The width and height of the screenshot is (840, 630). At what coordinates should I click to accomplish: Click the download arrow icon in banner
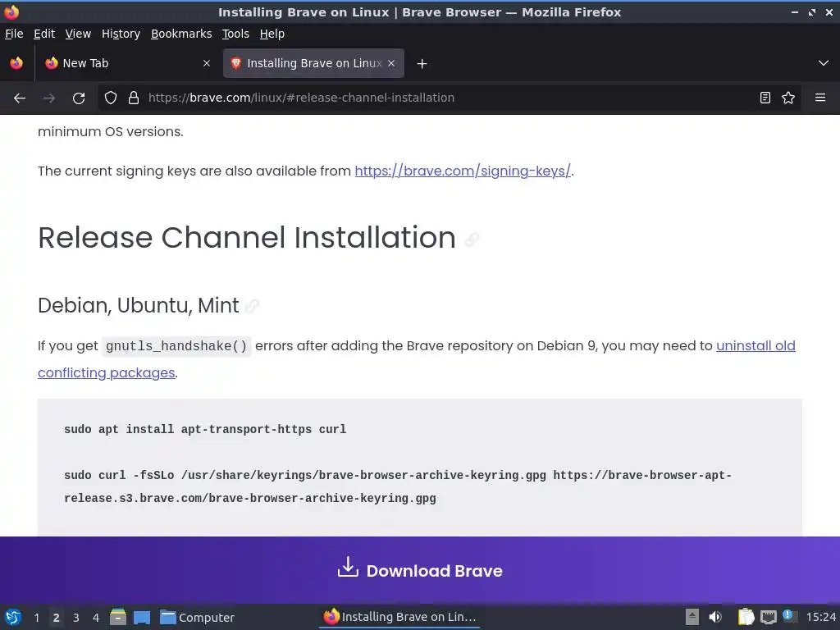348,567
